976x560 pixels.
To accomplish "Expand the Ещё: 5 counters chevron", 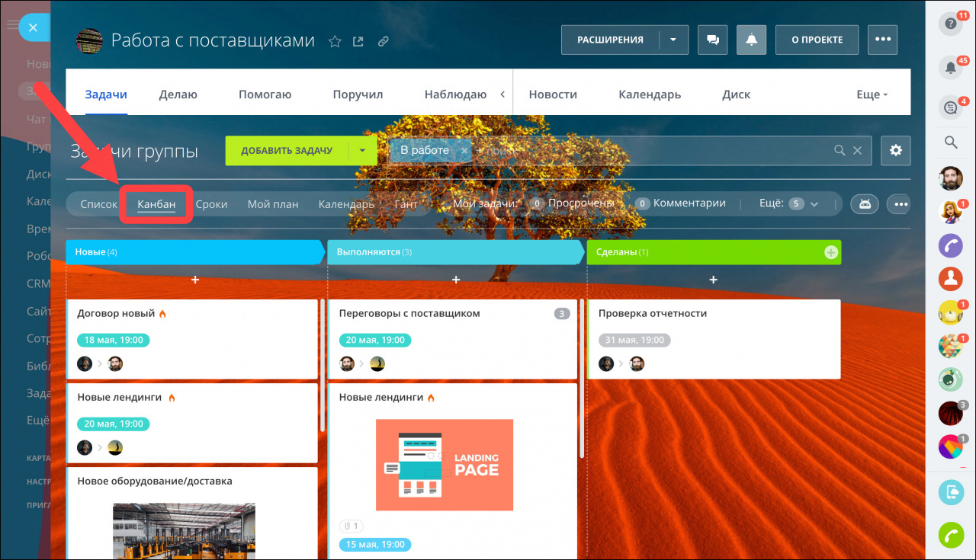I will 814,204.
